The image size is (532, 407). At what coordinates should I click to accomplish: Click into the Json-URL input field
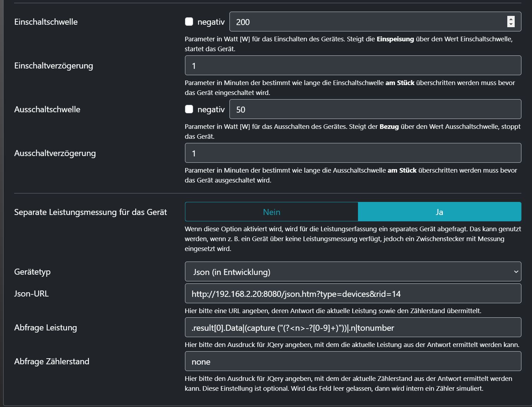coord(353,294)
